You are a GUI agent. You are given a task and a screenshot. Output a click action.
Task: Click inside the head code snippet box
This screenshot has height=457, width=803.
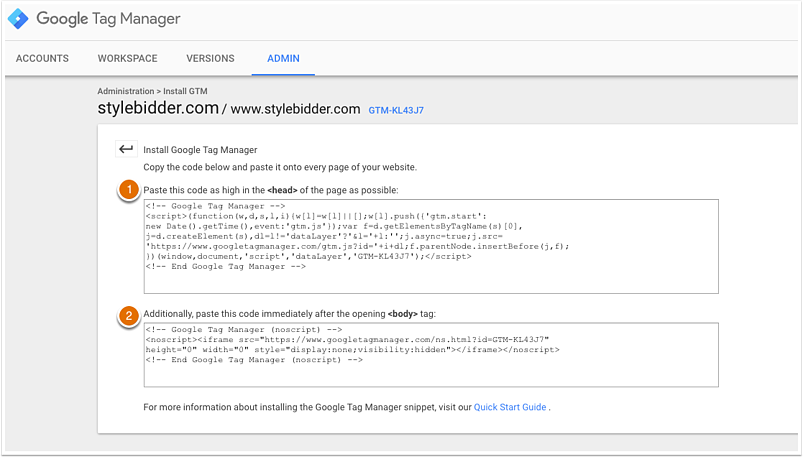[431, 246]
